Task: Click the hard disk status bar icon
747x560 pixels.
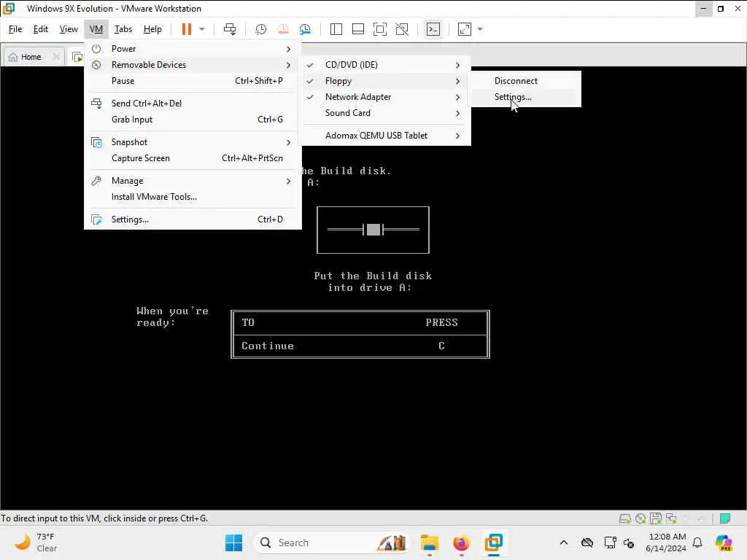Action: tap(624, 518)
